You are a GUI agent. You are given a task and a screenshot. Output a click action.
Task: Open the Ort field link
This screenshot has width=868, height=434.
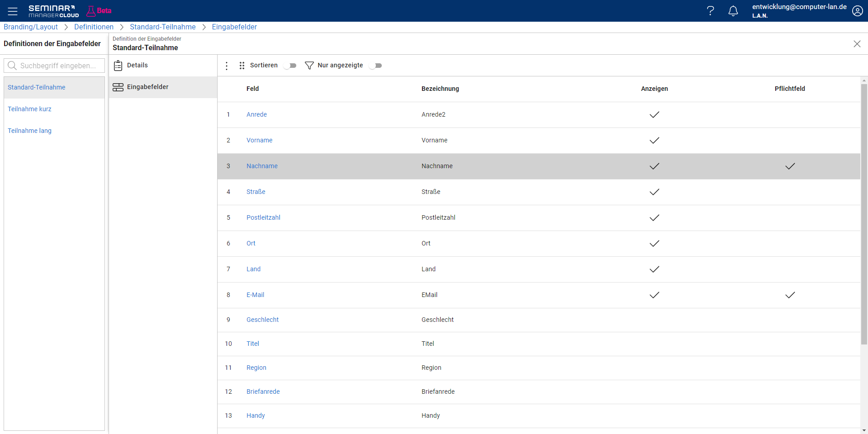(x=251, y=244)
